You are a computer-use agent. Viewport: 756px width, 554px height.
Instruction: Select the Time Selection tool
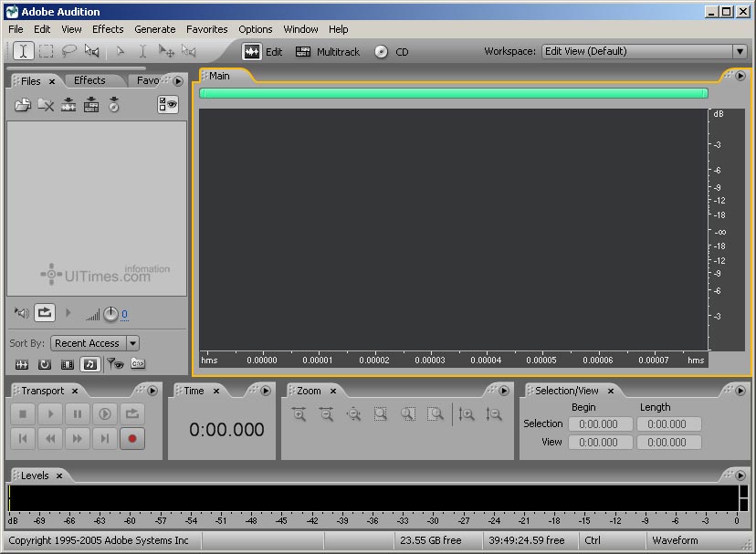[x=23, y=51]
